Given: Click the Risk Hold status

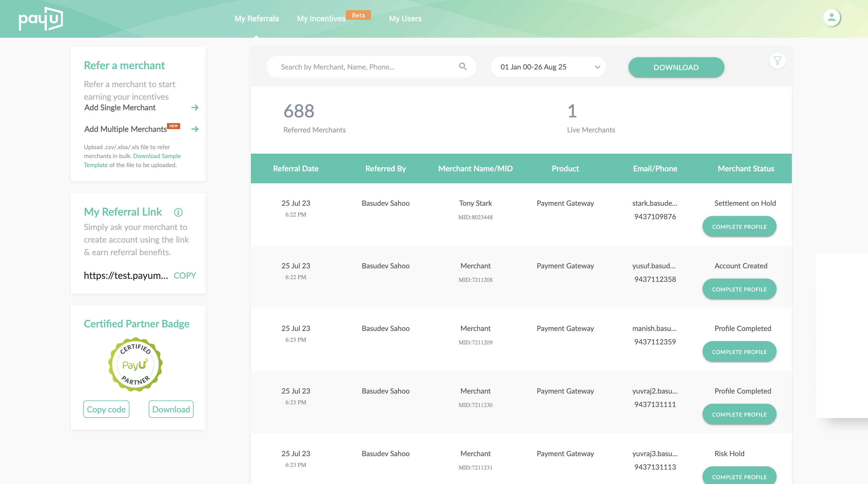Looking at the screenshot, I should tap(730, 454).
